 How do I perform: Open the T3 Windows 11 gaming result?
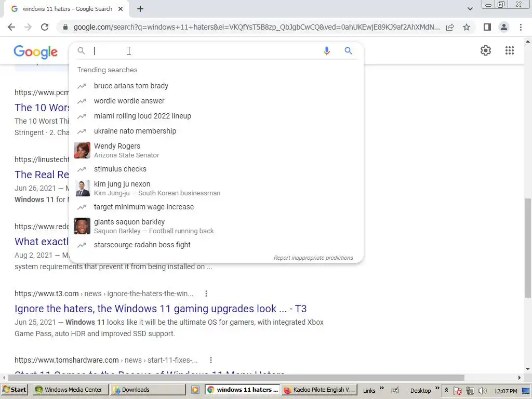[x=161, y=309]
